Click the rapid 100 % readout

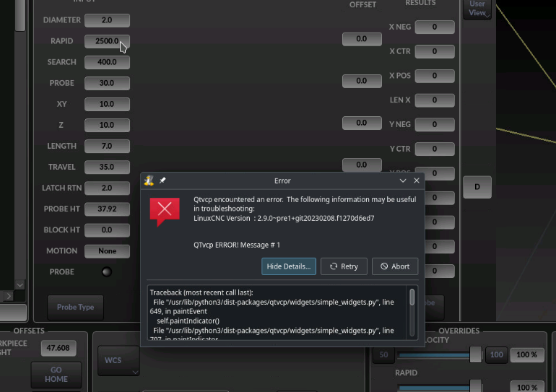click(527, 387)
